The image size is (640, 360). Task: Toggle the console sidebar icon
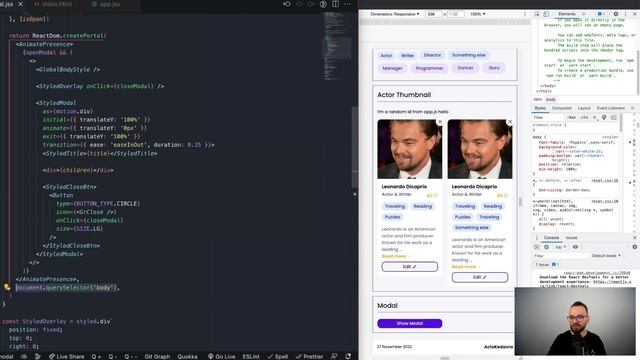click(537, 247)
